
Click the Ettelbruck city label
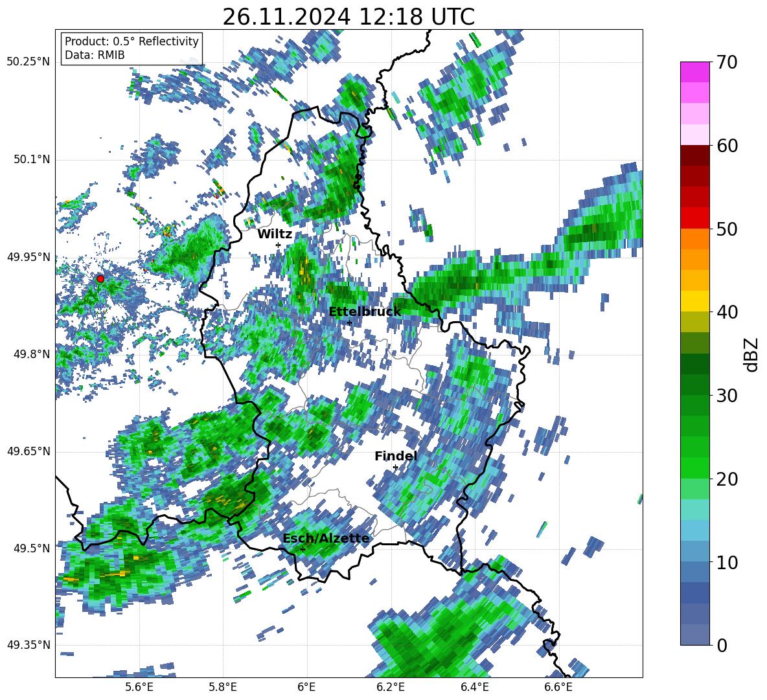pyautogui.click(x=365, y=312)
